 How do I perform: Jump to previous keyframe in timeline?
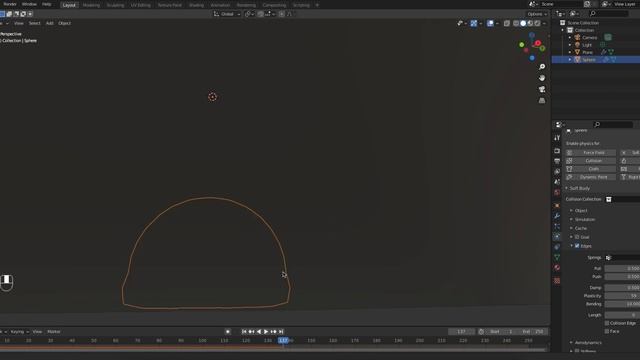pos(251,332)
